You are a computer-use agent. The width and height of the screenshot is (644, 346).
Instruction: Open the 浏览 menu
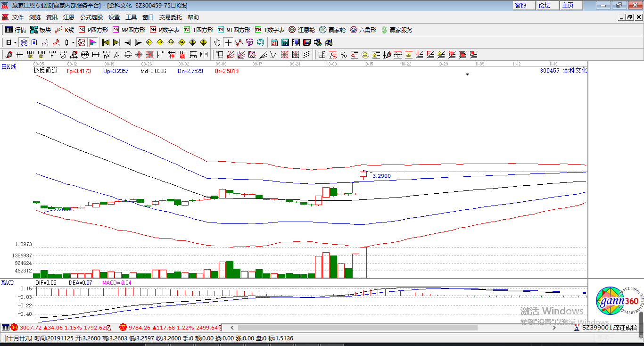[x=35, y=17]
